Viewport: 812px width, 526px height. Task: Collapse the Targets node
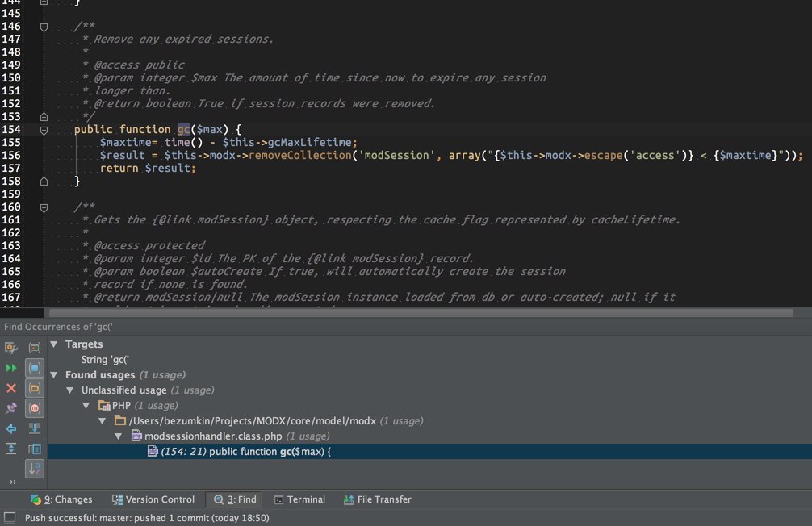[54, 344]
